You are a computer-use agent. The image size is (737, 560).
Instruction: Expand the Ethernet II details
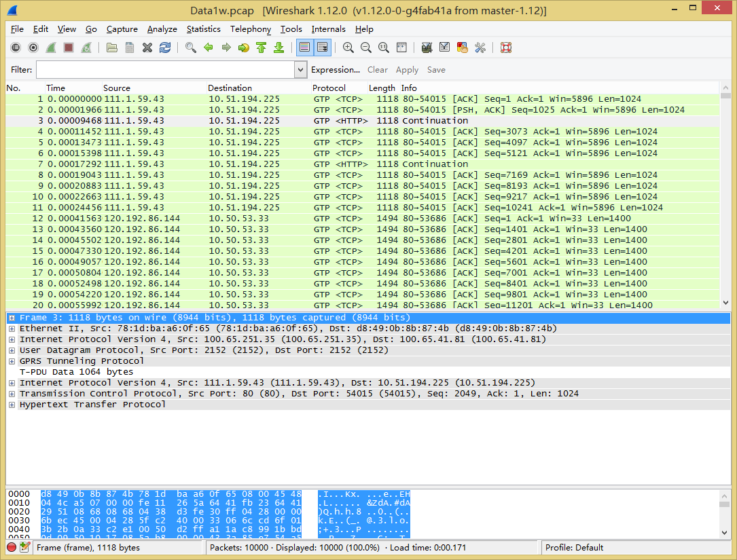coord(12,329)
